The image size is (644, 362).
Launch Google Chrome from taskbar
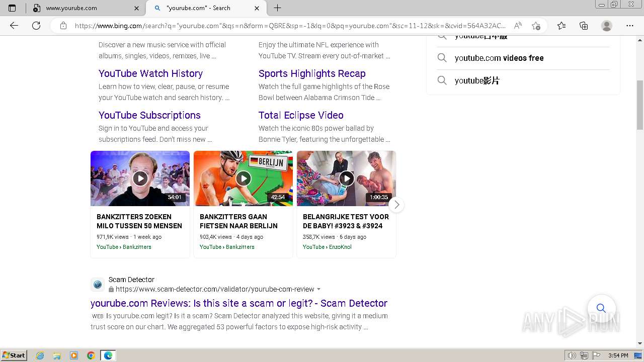pyautogui.click(x=91, y=355)
